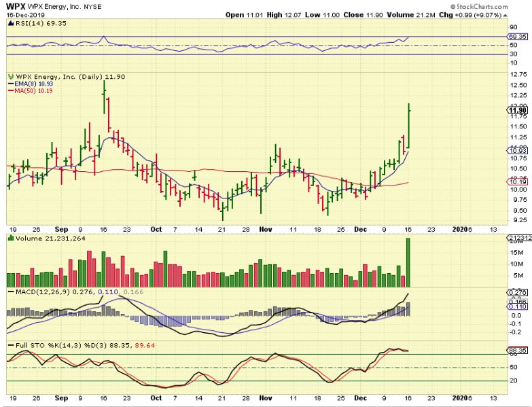Click the 2020 label on the bottom date axis
The height and width of the screenshot is (407, 532).
coord(460,398)
